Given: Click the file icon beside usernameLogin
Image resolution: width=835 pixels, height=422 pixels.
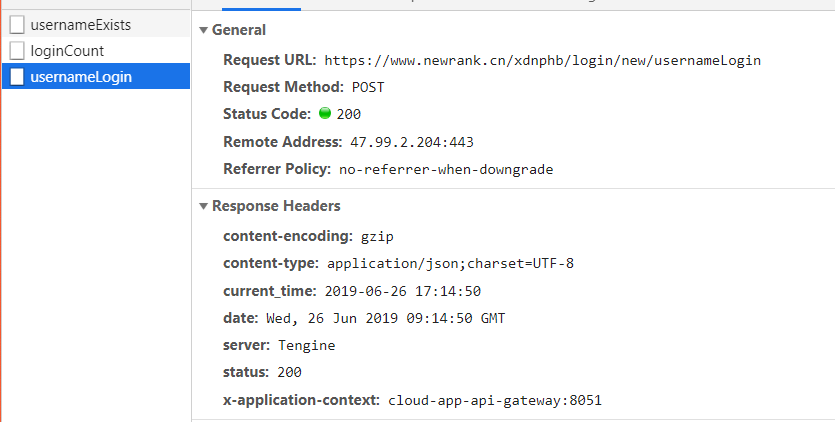Looking at the screenshot, I should pos(17,77).
